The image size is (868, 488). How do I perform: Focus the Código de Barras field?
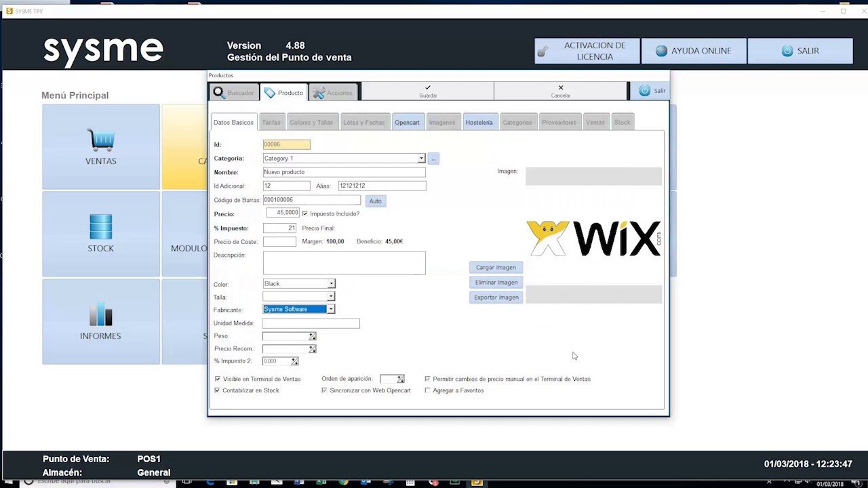(x=311, y=200)
